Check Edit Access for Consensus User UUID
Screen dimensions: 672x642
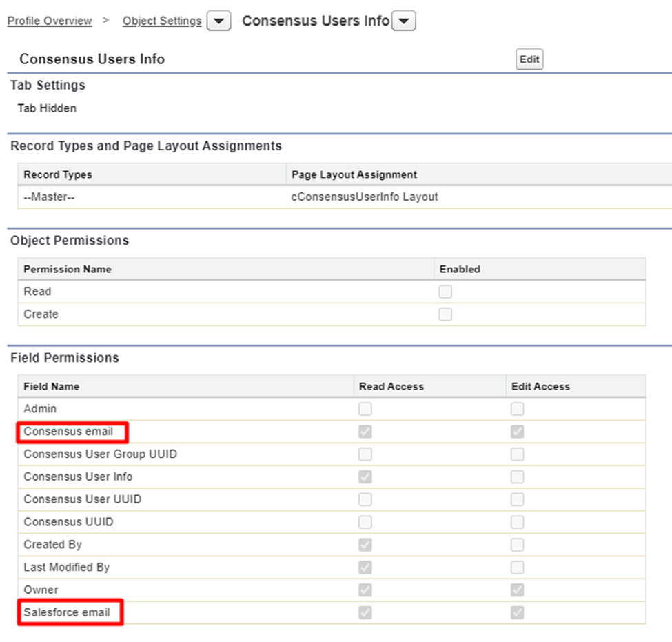pos(518,499)
